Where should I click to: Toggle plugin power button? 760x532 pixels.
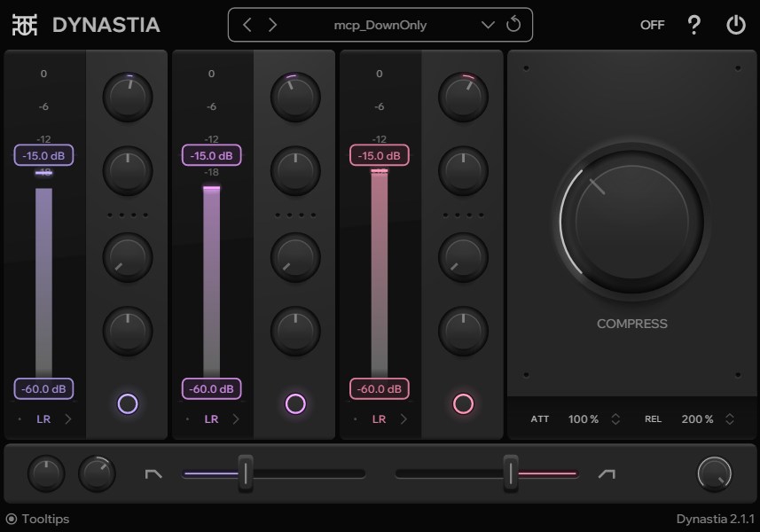click(736, 25)
